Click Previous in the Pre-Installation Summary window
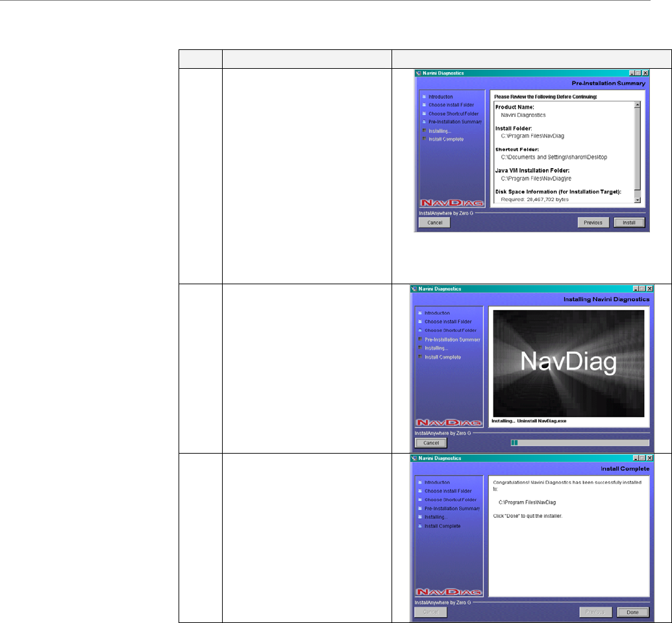 tap(593, 223)
